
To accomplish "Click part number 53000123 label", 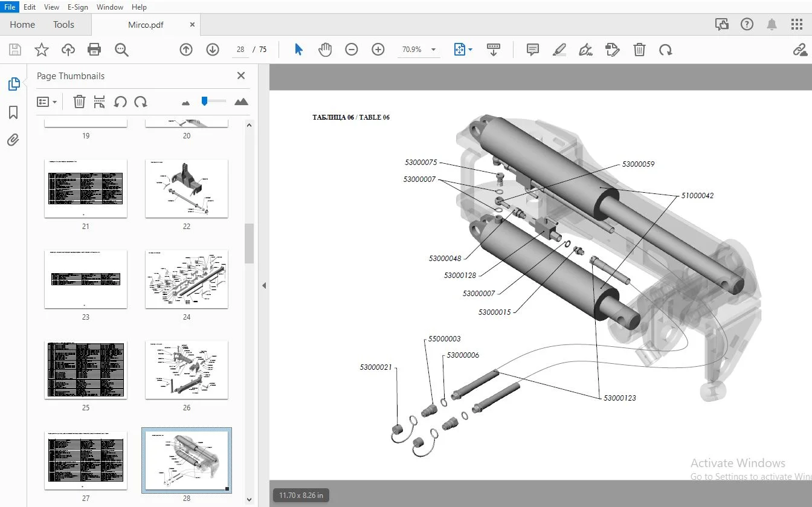I will pos(620,398).
